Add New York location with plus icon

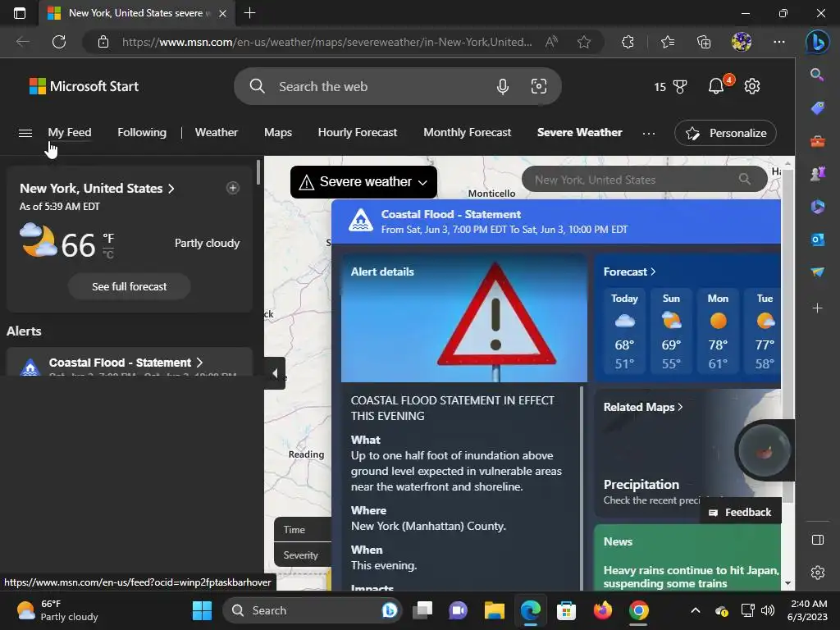click(232, 188)
